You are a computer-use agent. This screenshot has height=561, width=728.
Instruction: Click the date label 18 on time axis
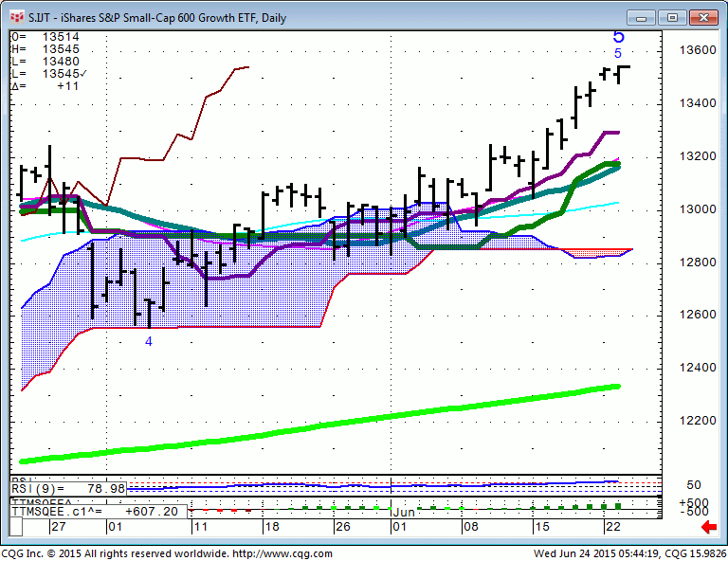click(272, 527)
